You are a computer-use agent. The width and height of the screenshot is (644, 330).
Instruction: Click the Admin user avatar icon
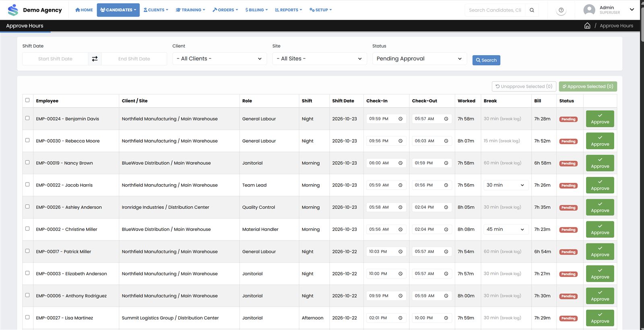[589, 10]
